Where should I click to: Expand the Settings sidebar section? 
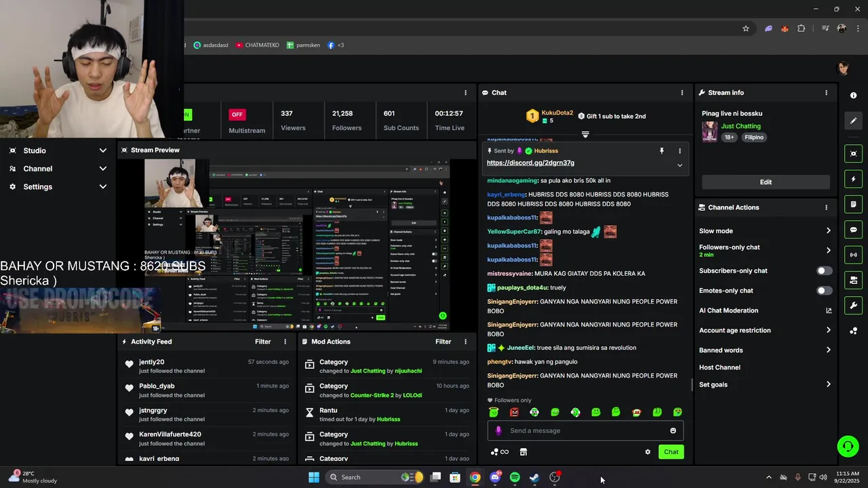tap(103, 186)
